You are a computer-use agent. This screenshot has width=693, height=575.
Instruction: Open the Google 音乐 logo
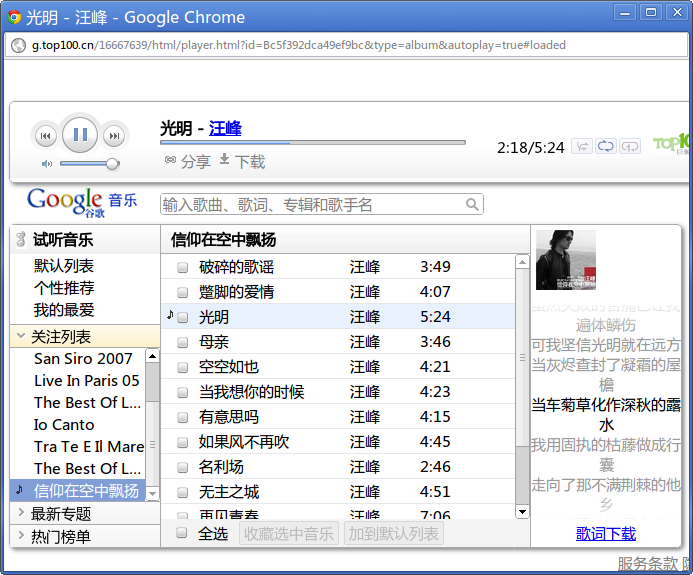point(82,202)
